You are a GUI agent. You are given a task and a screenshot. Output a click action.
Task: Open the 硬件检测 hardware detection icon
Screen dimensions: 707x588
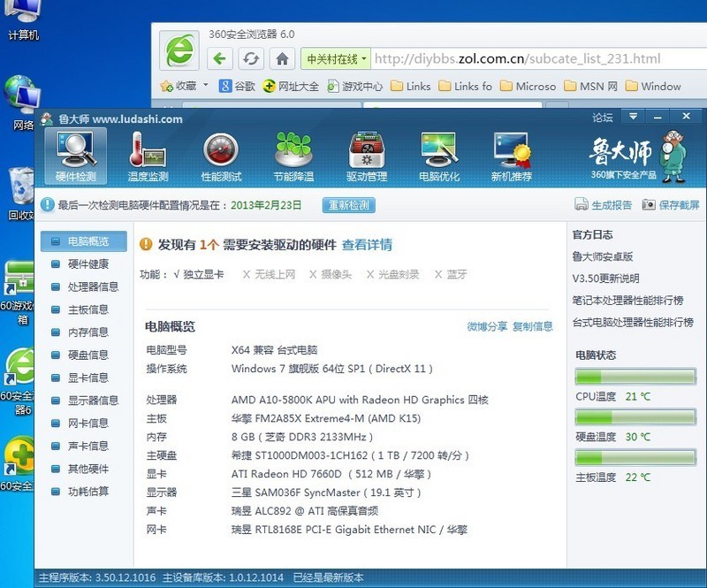click(x=76, y=157)
